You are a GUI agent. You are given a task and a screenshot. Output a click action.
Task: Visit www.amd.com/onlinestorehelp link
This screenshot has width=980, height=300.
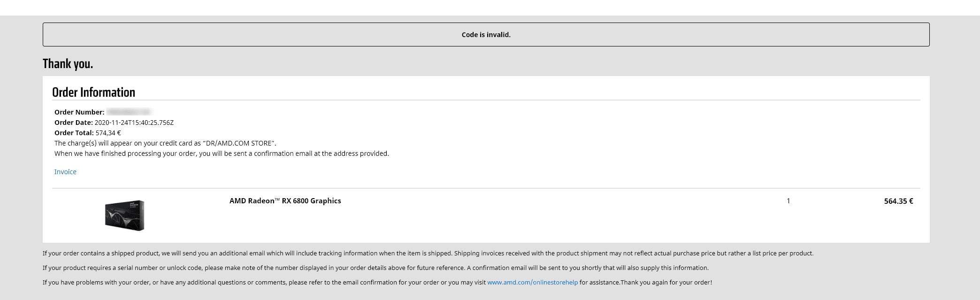click(x=532, y=282)
